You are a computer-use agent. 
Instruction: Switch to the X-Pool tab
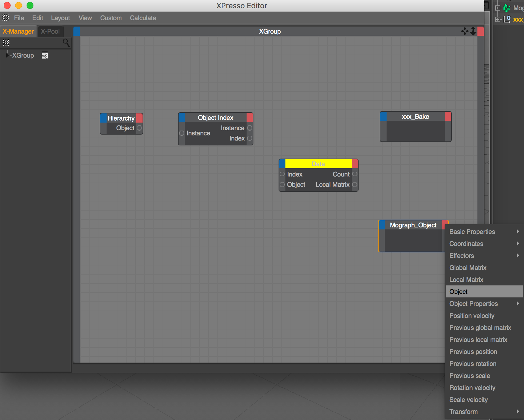coord(50,31)
